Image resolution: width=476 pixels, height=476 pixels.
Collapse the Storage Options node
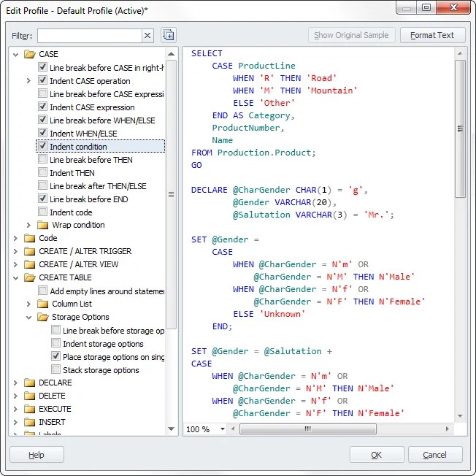(29, 318)
